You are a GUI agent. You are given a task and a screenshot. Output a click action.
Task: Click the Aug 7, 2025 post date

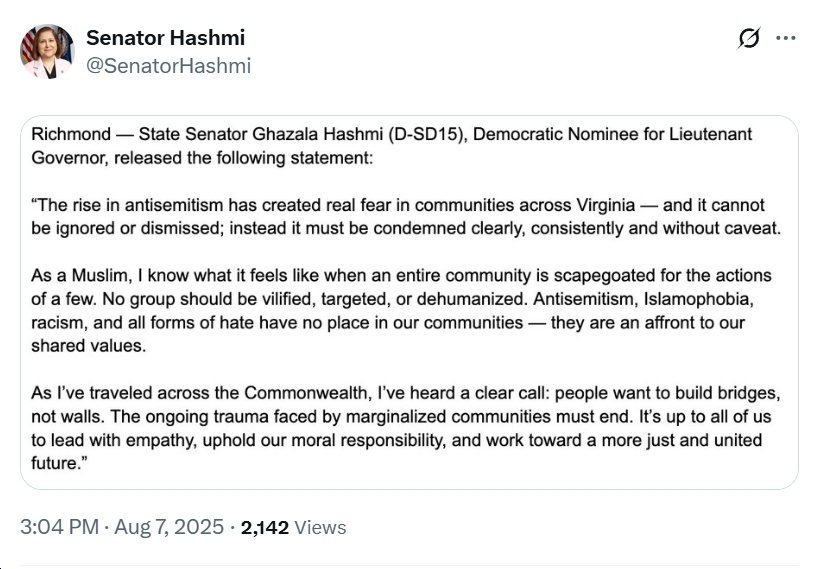tap(169, 526)
